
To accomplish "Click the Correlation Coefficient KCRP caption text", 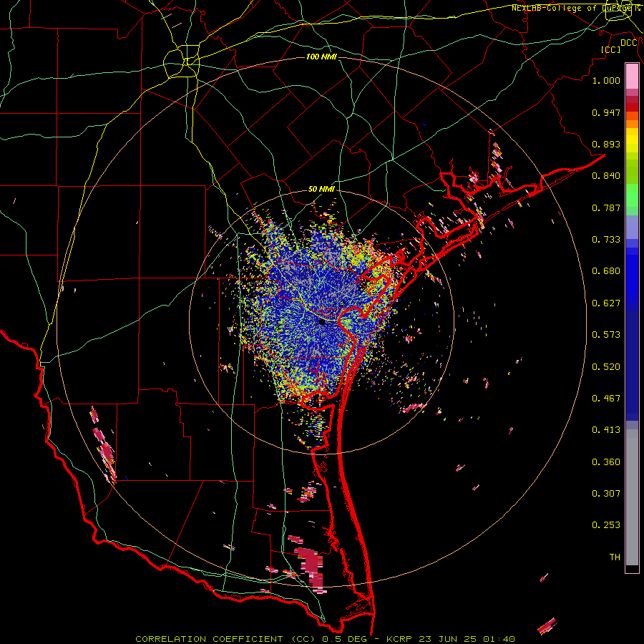I will tap(325, 639).
